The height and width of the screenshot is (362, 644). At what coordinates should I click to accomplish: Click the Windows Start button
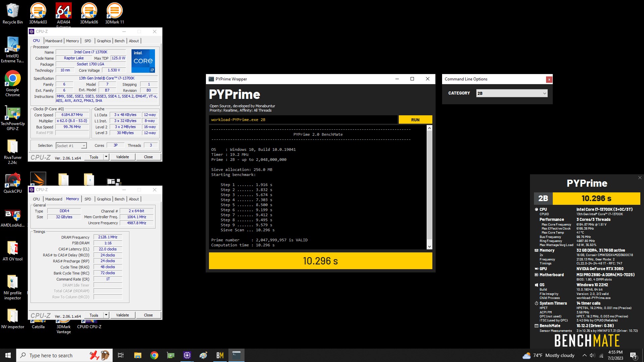(x=8, y=355)
